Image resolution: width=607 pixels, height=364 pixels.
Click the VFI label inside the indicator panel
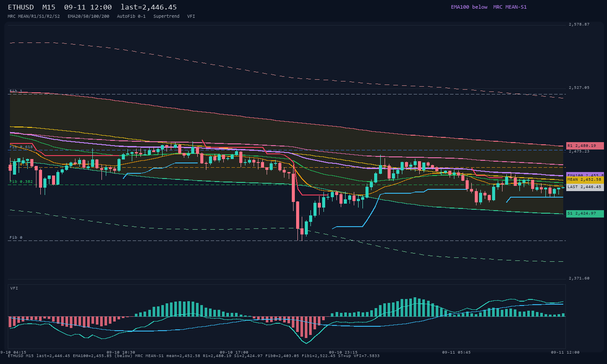14,288
